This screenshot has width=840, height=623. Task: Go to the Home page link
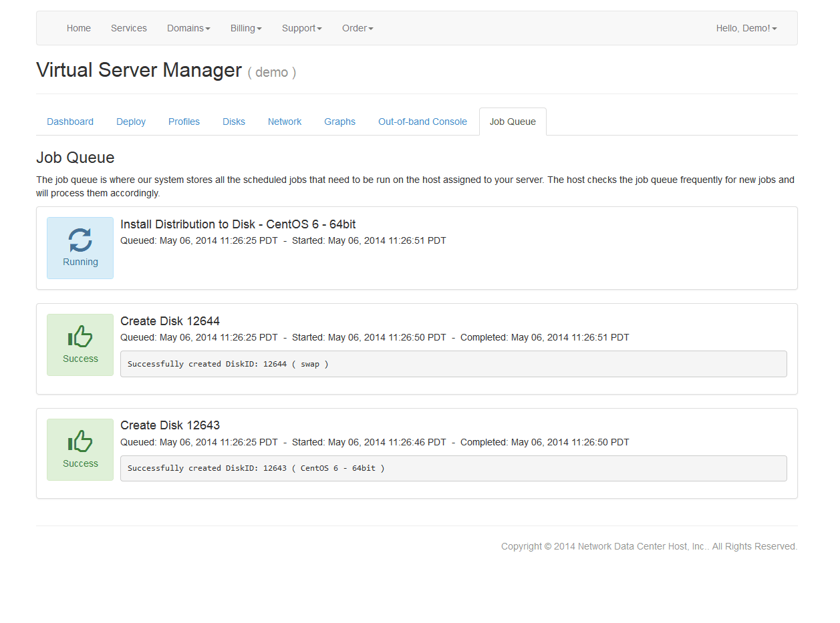79,28
